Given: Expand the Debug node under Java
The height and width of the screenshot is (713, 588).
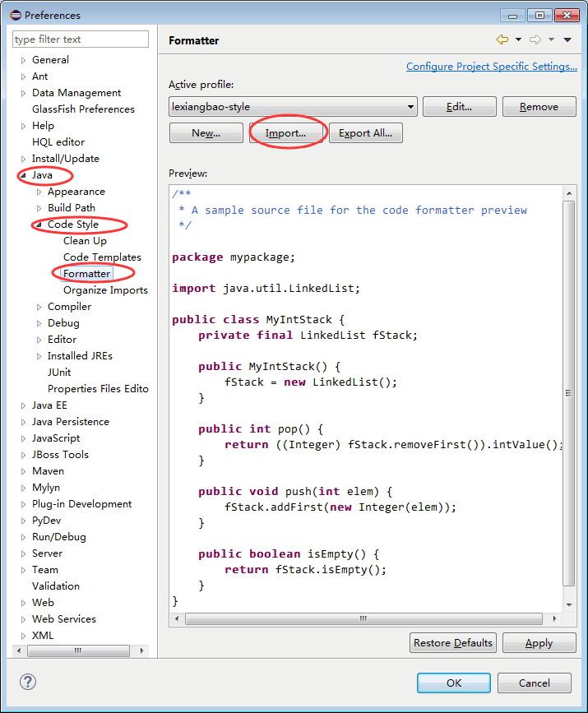Looking at the screenshot, I should (39, 323).
